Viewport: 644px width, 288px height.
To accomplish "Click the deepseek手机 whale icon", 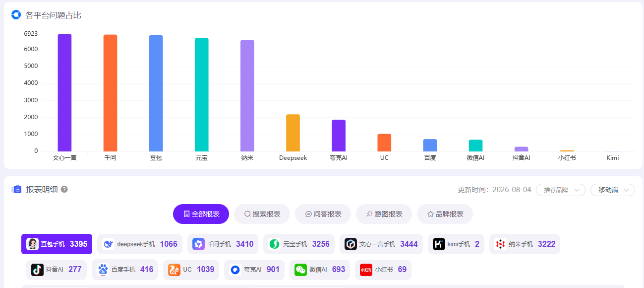I will pos(108,244).
